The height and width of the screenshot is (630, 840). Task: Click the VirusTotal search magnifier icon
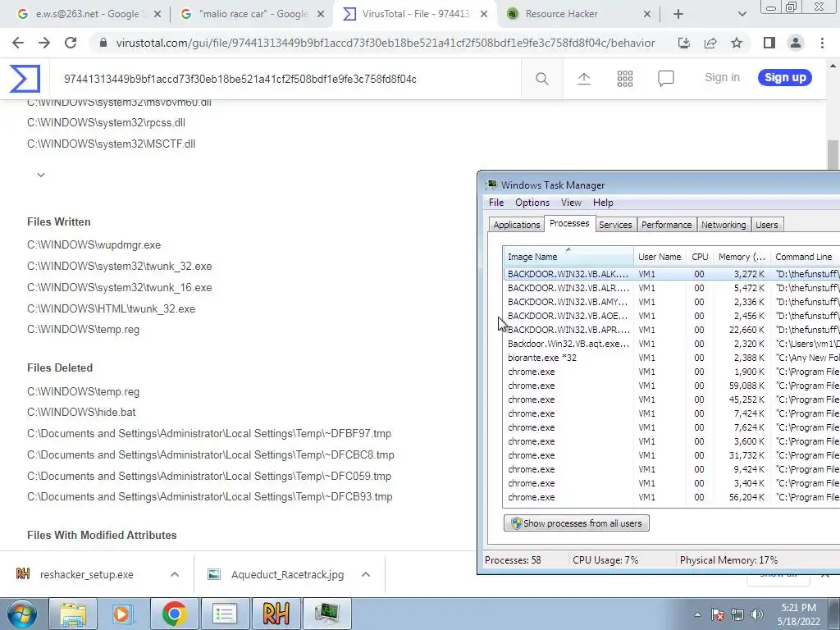(541, 79)
